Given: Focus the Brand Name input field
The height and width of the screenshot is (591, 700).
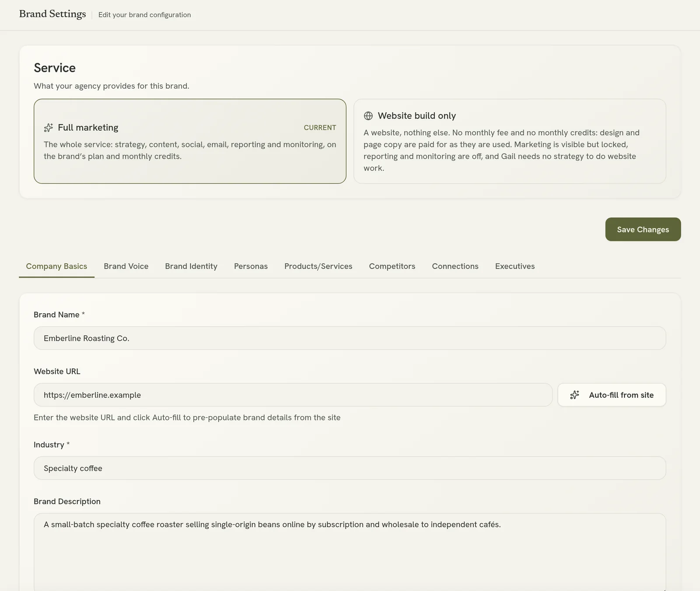Looking at the screenshot, I should (350, 338).
